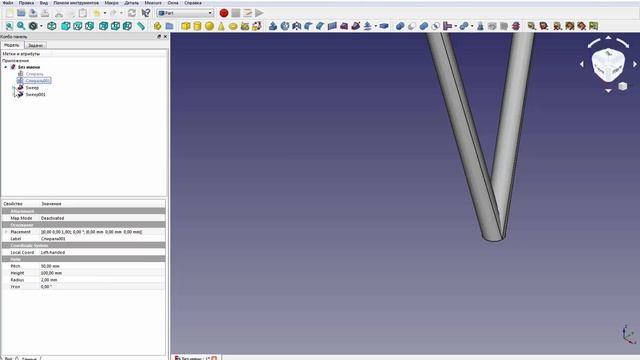Click the Fillet tool icon
The width and height of the screenshot is (640, 360).
click(309, 26)
